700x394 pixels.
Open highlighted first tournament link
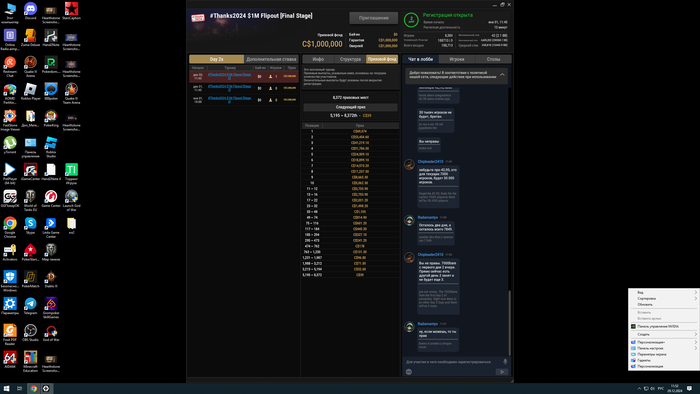pos(229,76)
